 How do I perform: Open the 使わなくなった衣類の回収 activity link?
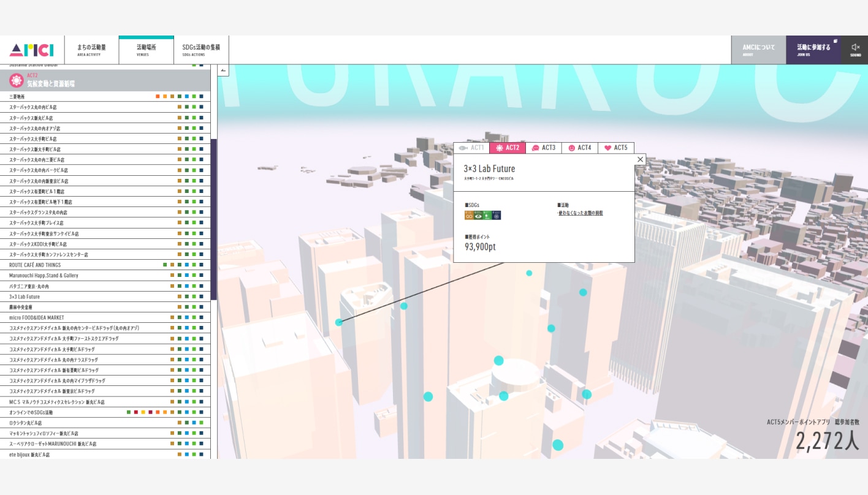click(581, 213)
